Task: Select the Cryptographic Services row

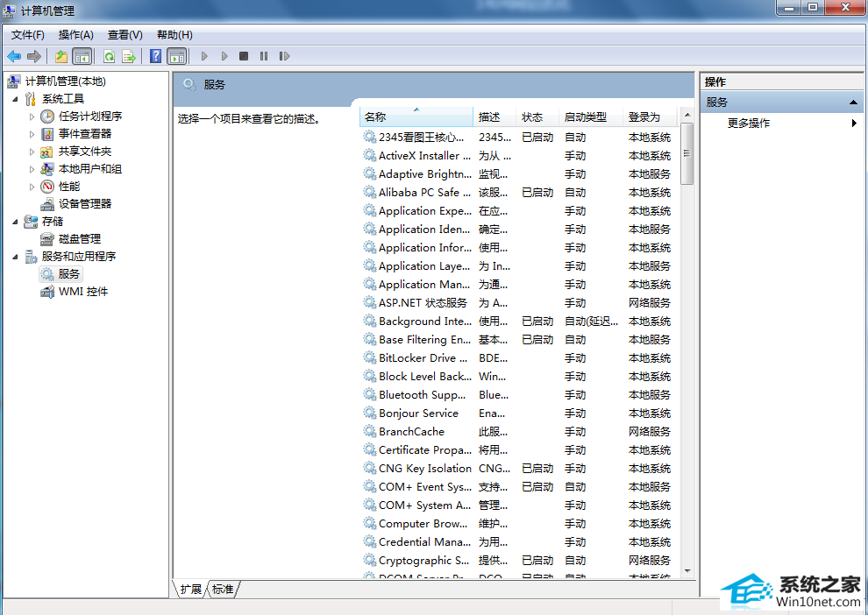Action: (x=519, y=561)
